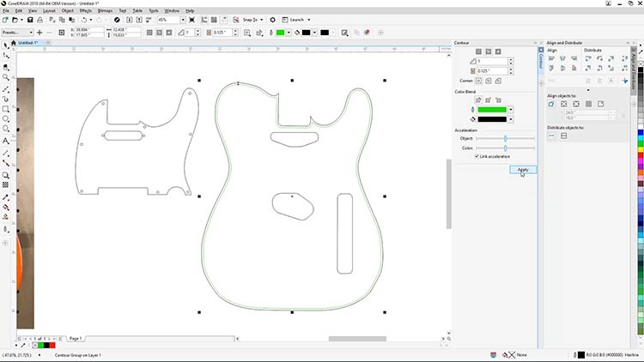Select bevel corners option in Contour docker
Screen dimensions: 644x362
click(x=498, y=81)
